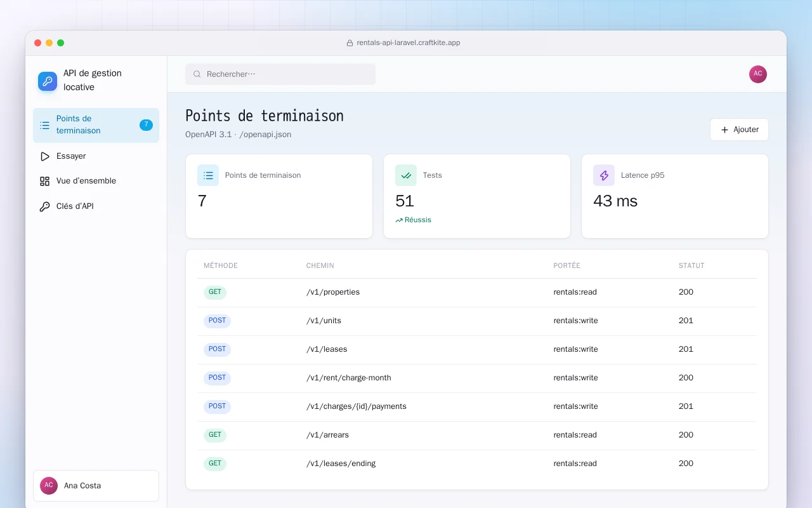This screenshot has width=812, height=508.
Task: Click the STATUT column header
Action: coord(691,266)
